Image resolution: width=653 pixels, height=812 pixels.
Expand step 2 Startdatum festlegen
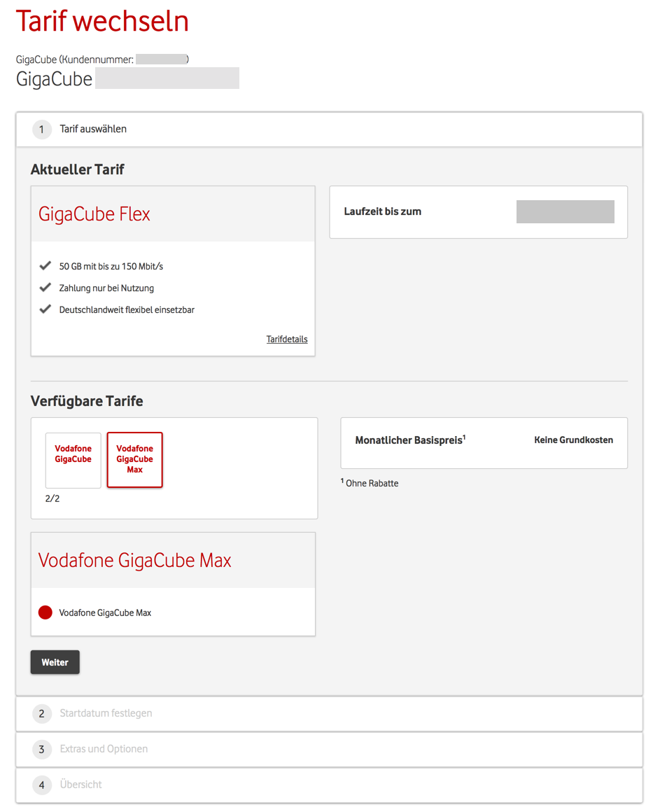[x=330, y=713]
